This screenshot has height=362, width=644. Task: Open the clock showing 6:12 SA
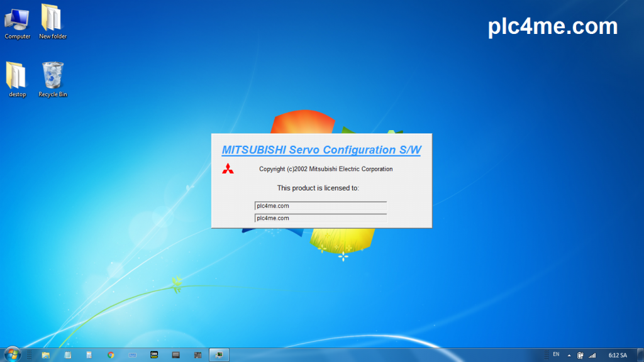618,356
